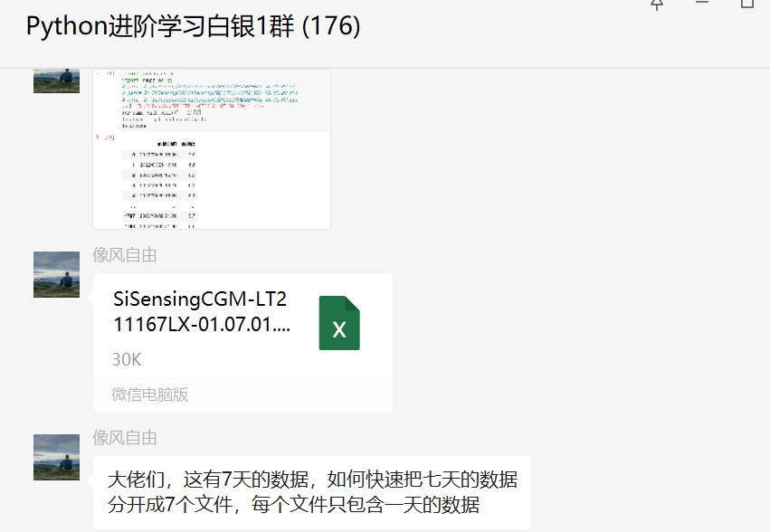The height and width of the screenshot is (532, 770).
Task: Click the group member count (176)
Action: (331, 26)
